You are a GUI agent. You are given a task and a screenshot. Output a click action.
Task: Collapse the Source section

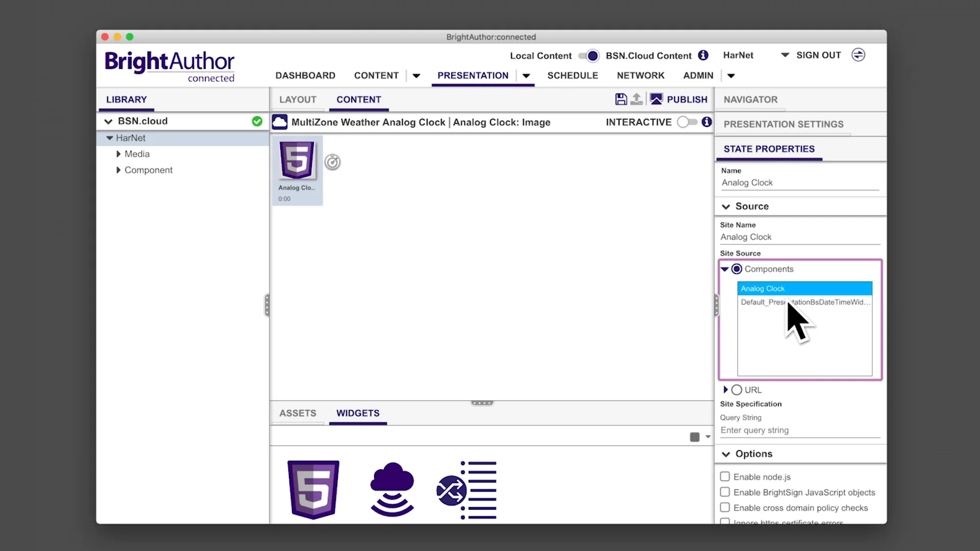point(726,207)
